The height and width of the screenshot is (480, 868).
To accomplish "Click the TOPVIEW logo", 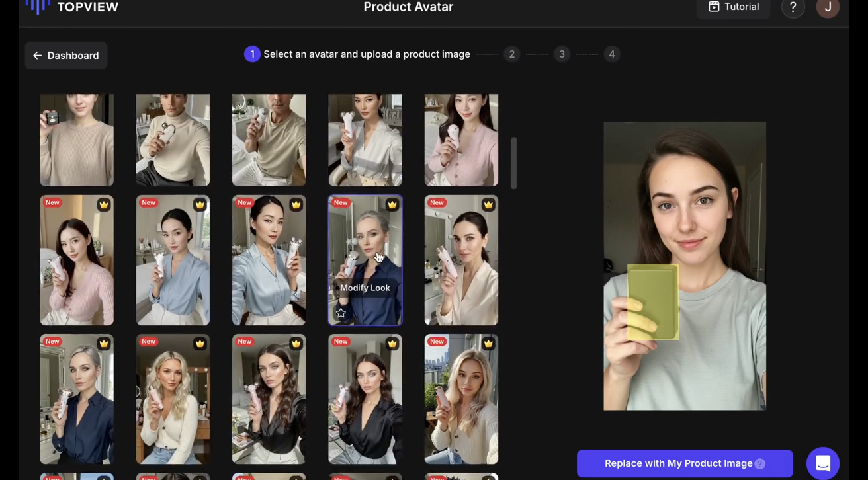I will (71, 7).
